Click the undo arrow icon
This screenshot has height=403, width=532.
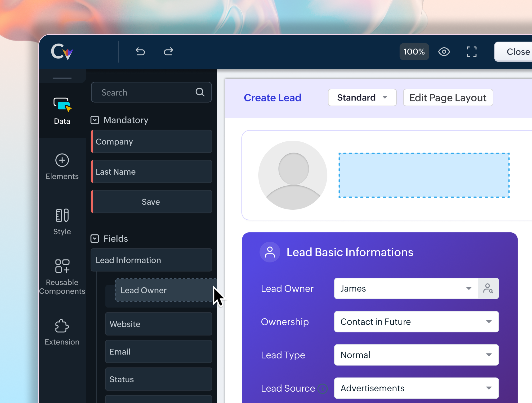coord(140,51)
